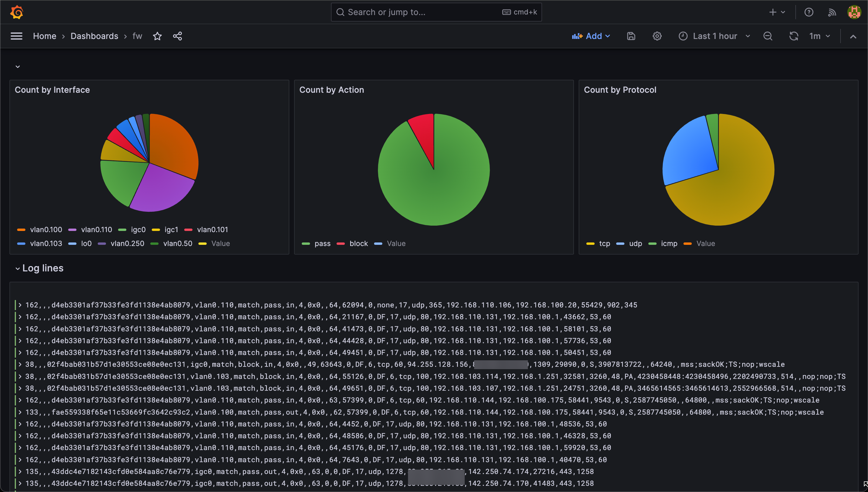Star the fw dashboard as favorite

157,36
